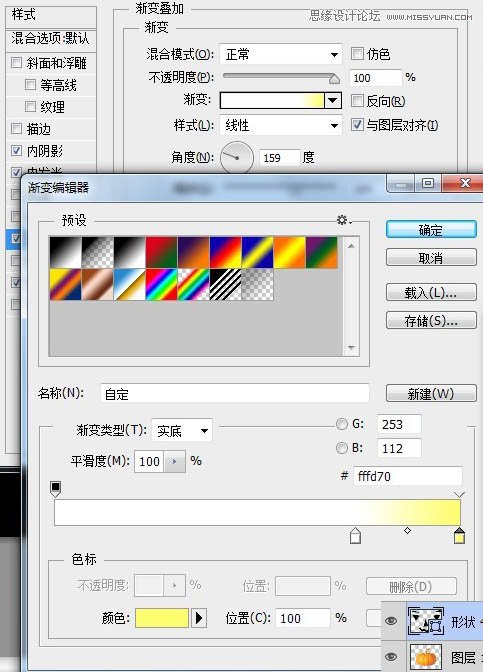Click the 确定 button
Viewport: 483px width, 672px height.
431,230
